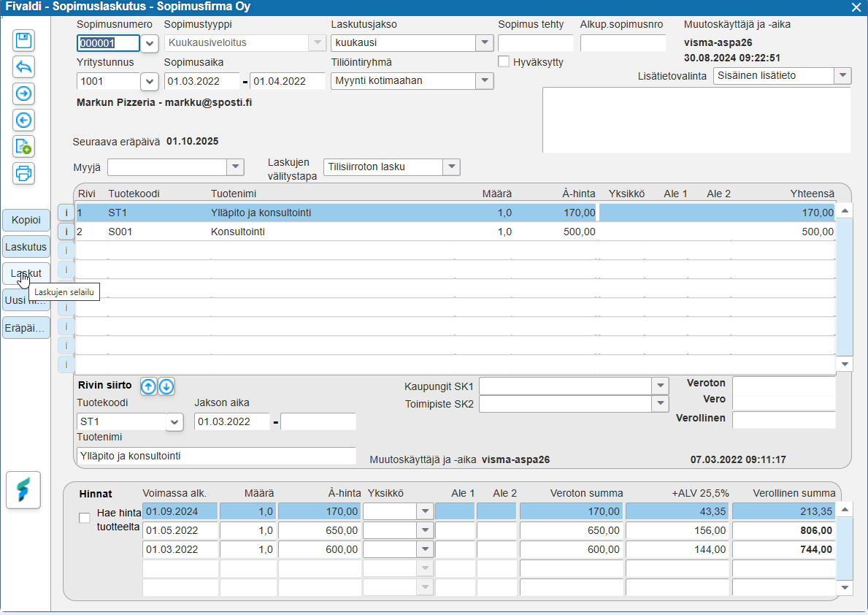Click the new document icon
This screenshot has width=868, height=615.
click(24, 146)
